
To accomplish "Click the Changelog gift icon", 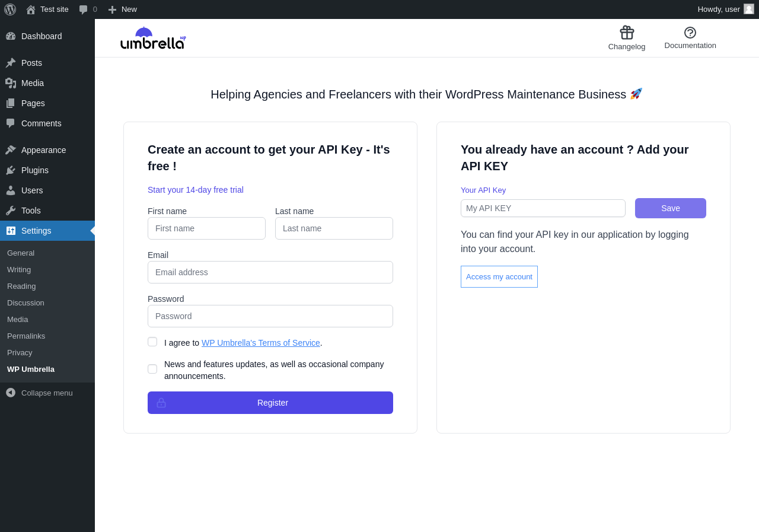I will 627,33.
